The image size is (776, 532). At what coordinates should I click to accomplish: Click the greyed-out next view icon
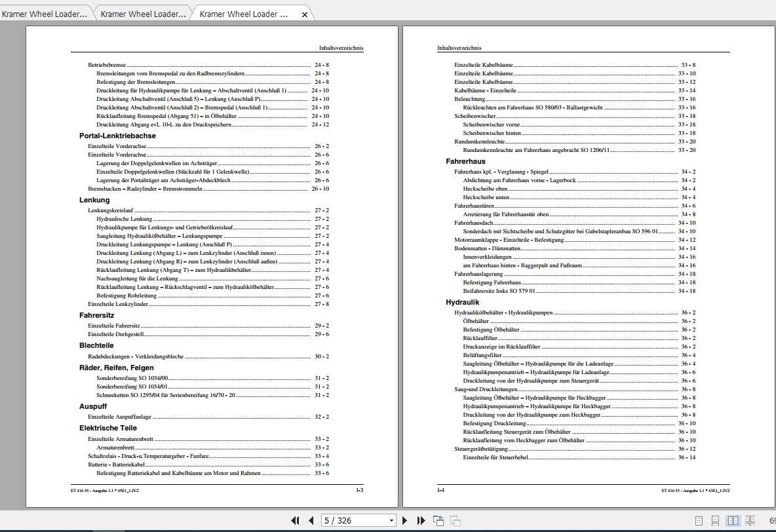click(456, 520)
